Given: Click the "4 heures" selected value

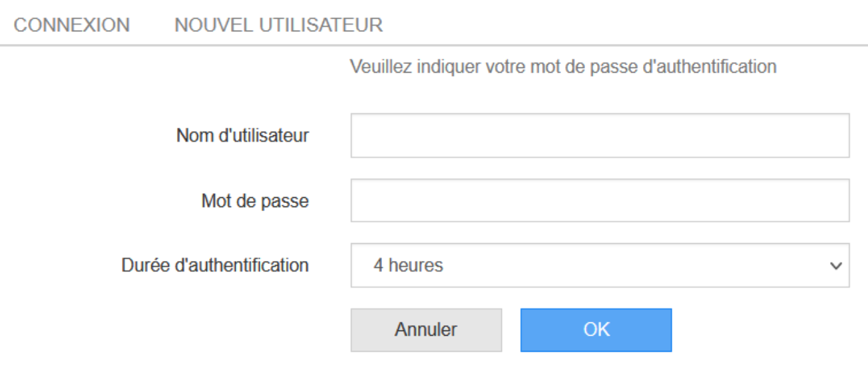Looking at the screenshot, I should point(408,265).
